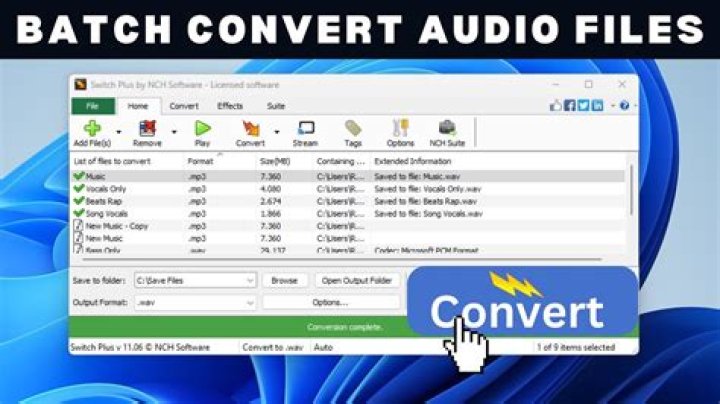720x404 pixels.
Task: Click the Music row green checkmark icon
Action: [79, 176]
